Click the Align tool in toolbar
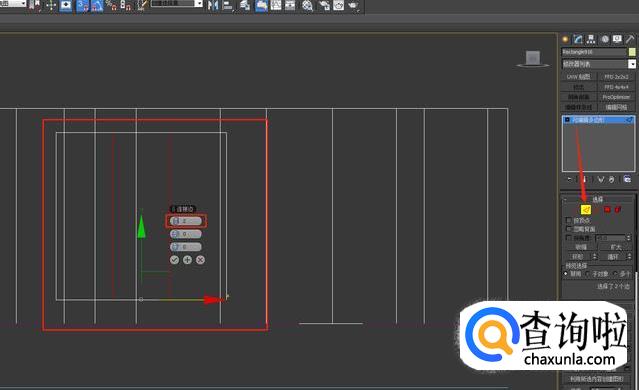The height and width of the screenshot is (390, 639). [227, 5]
